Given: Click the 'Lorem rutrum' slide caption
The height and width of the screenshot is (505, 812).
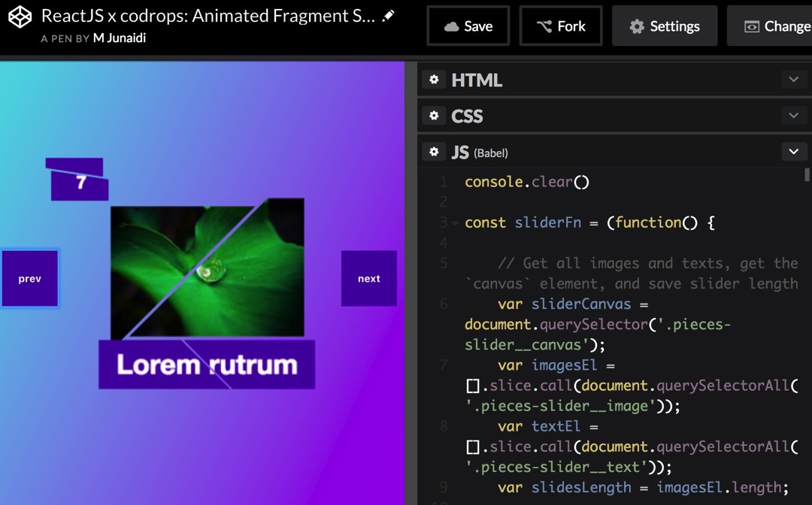Looking at the screenshot, I should pos(207,364).
